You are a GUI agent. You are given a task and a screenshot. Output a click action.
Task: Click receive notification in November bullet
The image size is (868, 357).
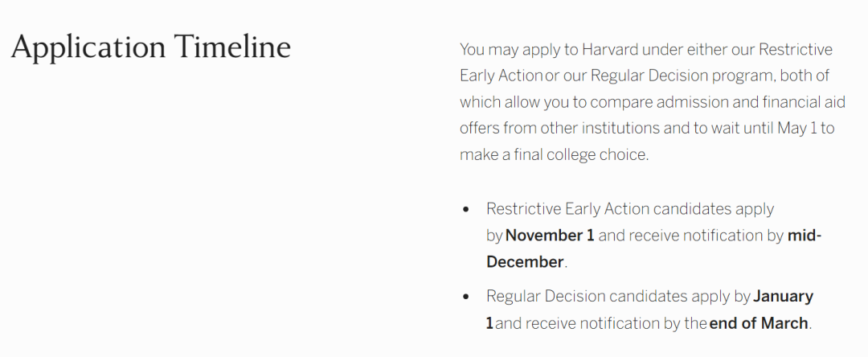(x=696, y=236)
